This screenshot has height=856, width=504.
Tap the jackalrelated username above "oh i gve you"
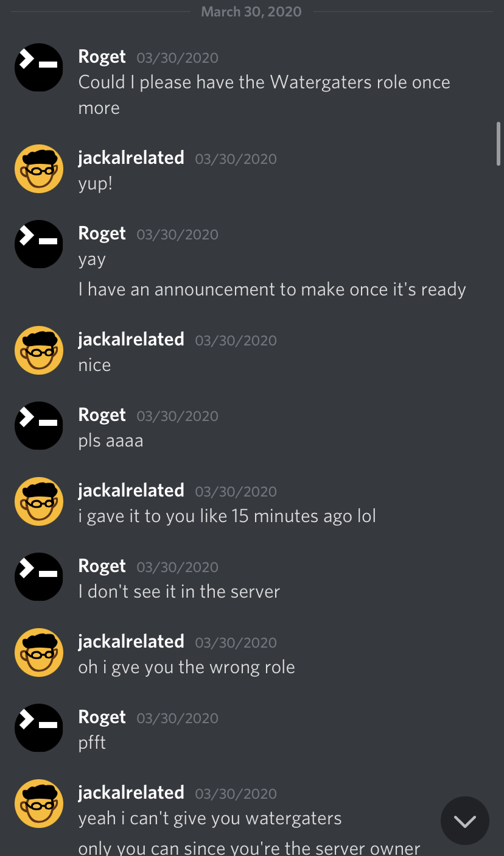point(131,642)
